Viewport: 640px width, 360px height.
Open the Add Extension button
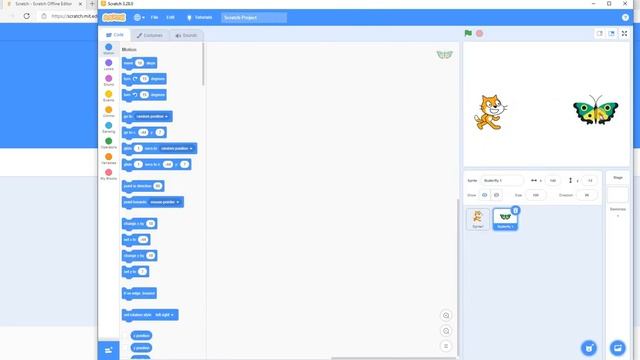pos(109,350)
